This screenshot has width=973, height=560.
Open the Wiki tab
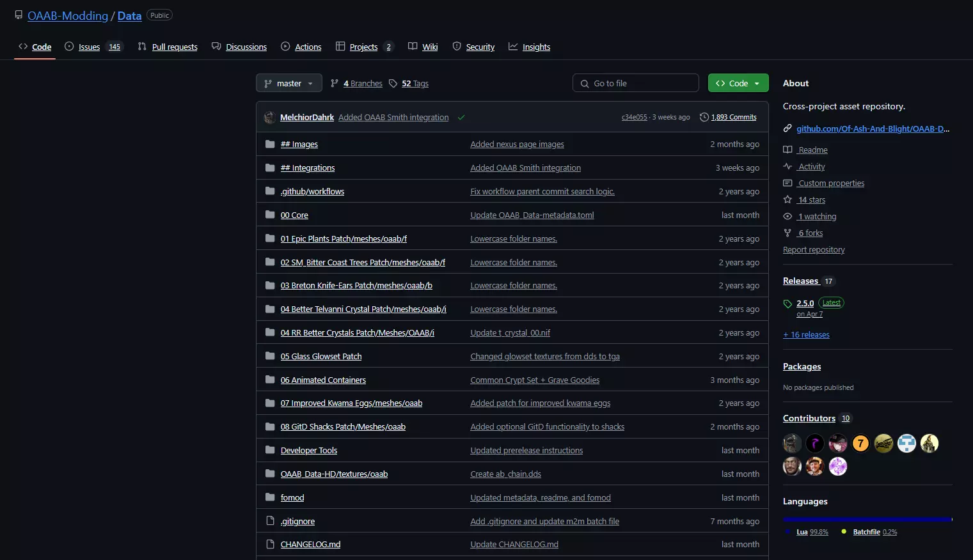click(423, 47)
